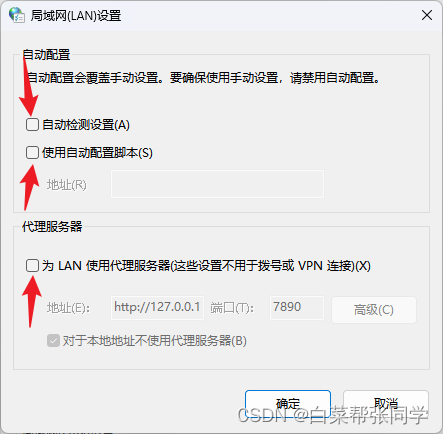
Task: Click the 自动配置 group heading
Action: tap(46, 55)
